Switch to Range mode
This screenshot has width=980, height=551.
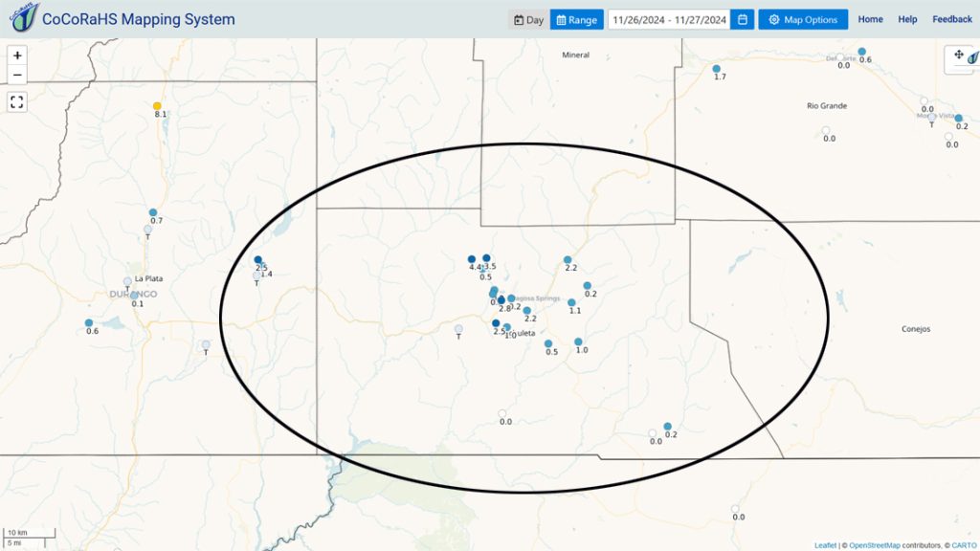click(x=577, y=19)
